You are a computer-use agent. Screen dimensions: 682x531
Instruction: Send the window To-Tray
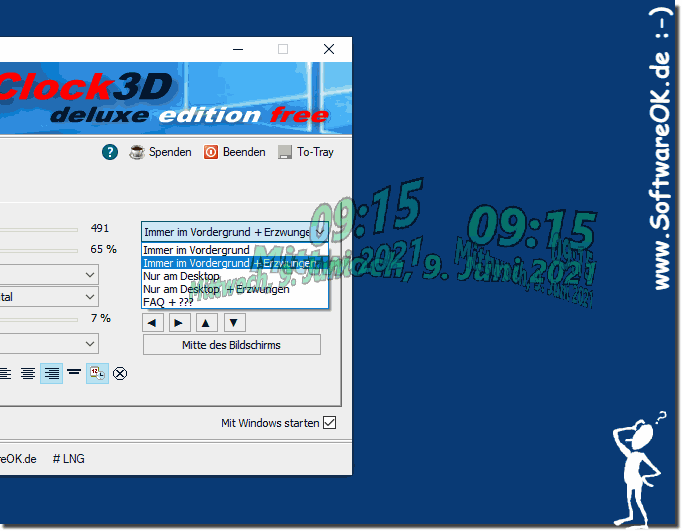coord(306,152)
